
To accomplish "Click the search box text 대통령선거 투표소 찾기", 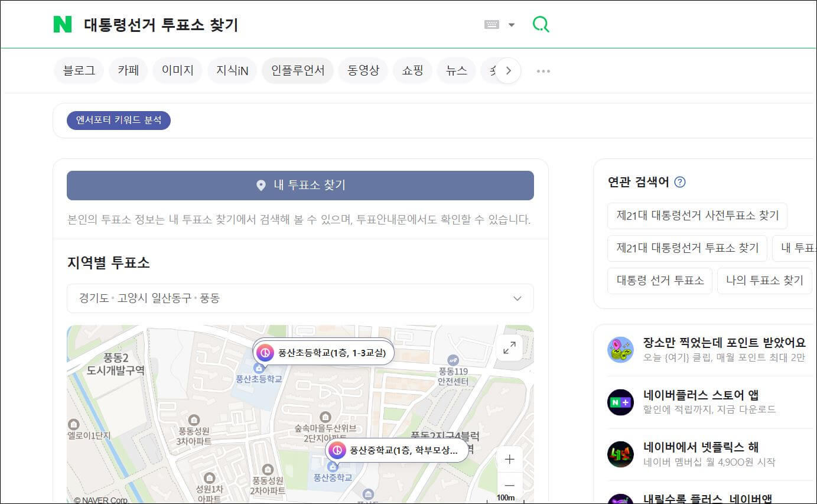I will tap(161, 25).
